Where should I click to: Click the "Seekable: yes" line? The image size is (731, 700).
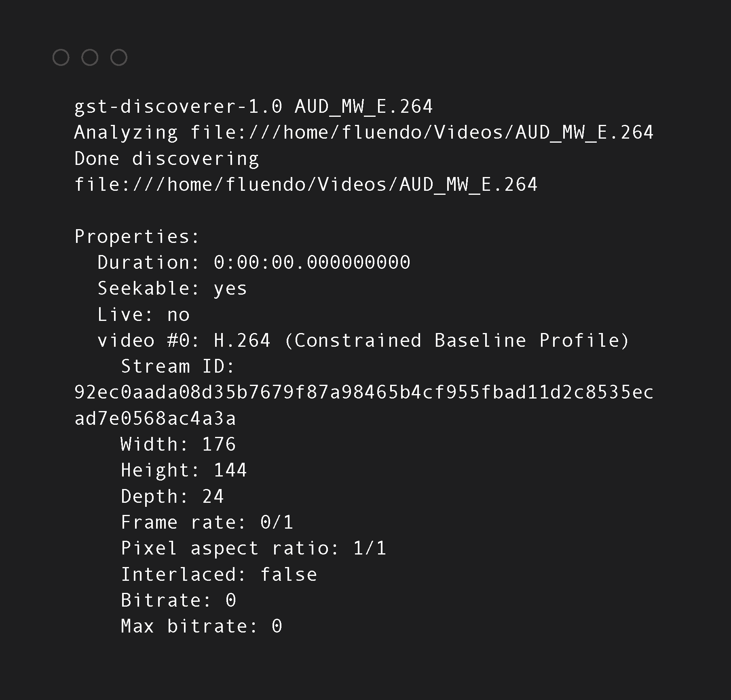tap(172, 289)
